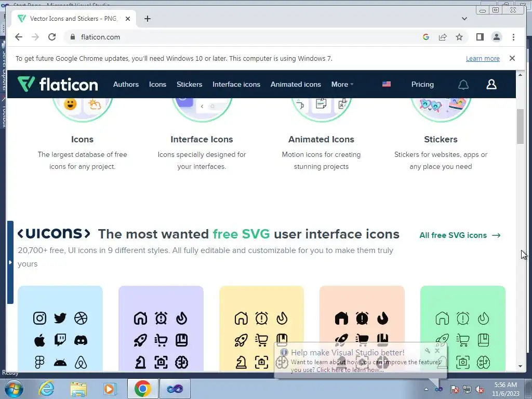
Task: Bookmark this tab with star icon
Action: 459,37
